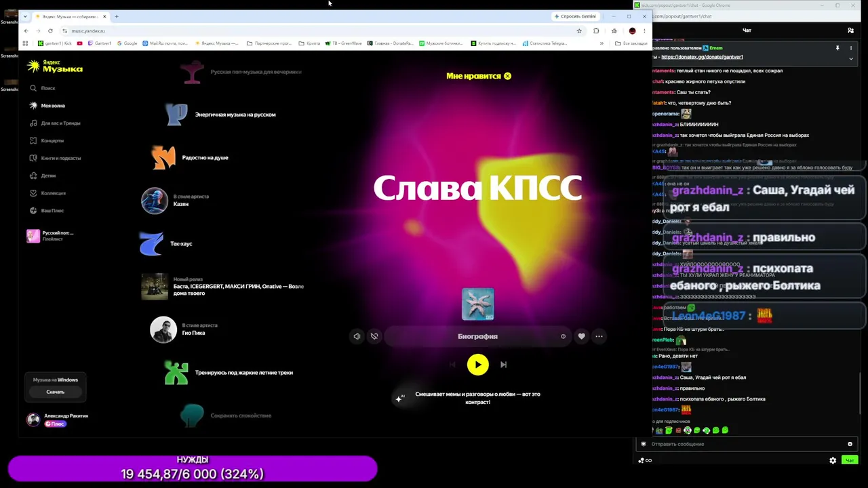Select Русская поп-музыка для вечеринки station icon
Screen dimensions: 868x488
tap(193, 72)
